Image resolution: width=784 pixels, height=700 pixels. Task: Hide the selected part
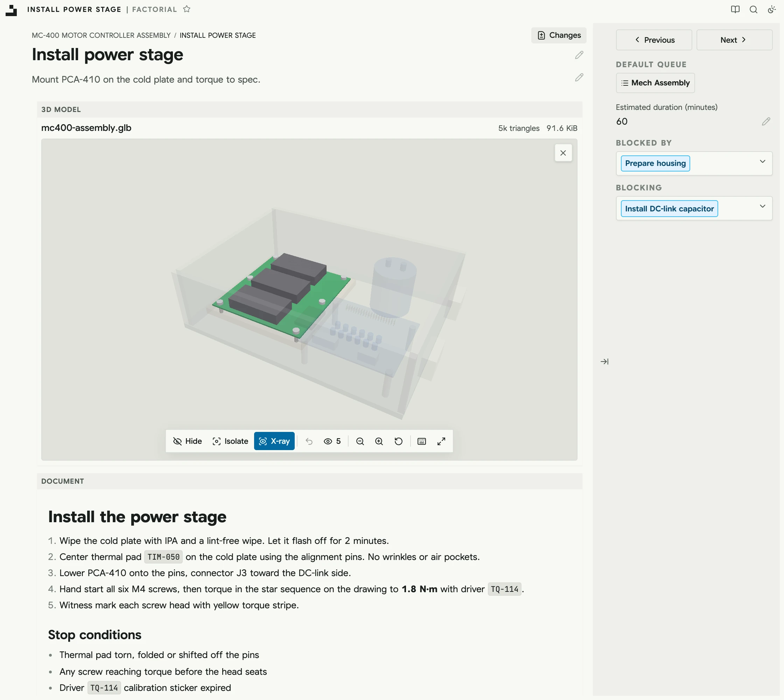[x=187, y=441]
